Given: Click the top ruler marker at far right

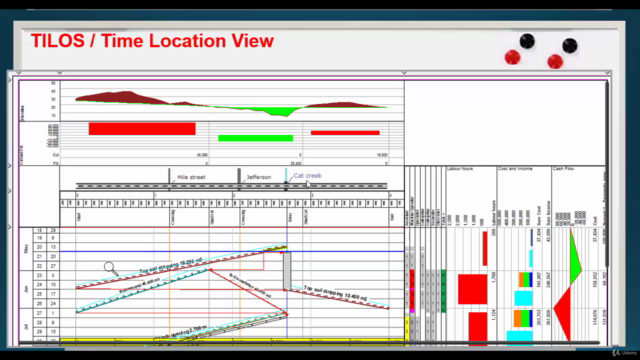Looking at the screenshot, I should (x=607, y=73).
